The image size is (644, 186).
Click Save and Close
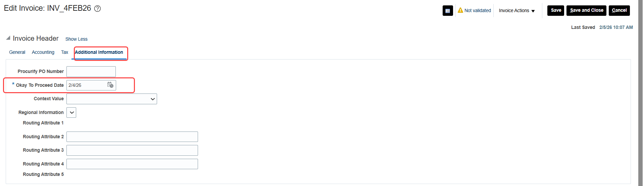coord(586,10)
